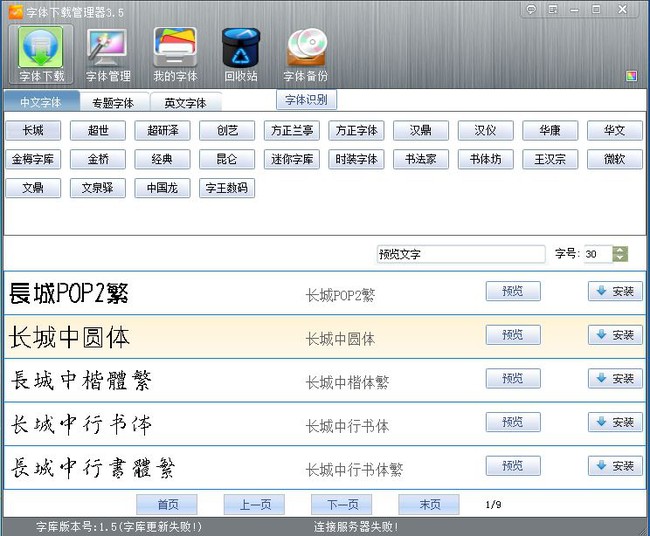Go to next page with 下一页
Image resolution: width=650 pixels, height=536 pixels.
pos(341,505)
